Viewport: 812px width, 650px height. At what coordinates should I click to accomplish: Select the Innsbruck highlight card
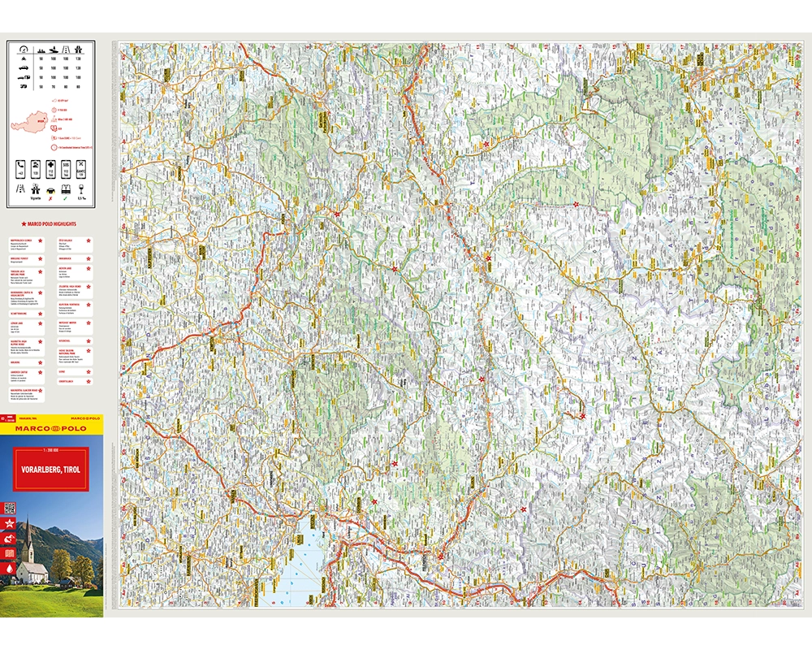tap(75, 258)
